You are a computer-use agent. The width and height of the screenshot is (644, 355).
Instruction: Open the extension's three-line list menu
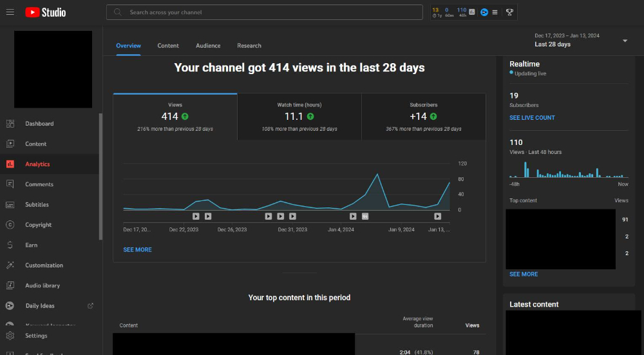(x=495, y=12)
